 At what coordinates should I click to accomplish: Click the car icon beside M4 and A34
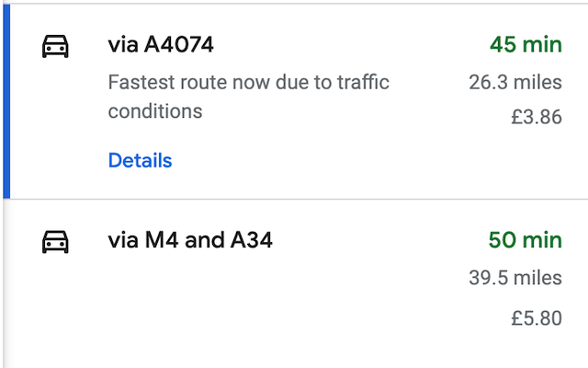point(56,241)
